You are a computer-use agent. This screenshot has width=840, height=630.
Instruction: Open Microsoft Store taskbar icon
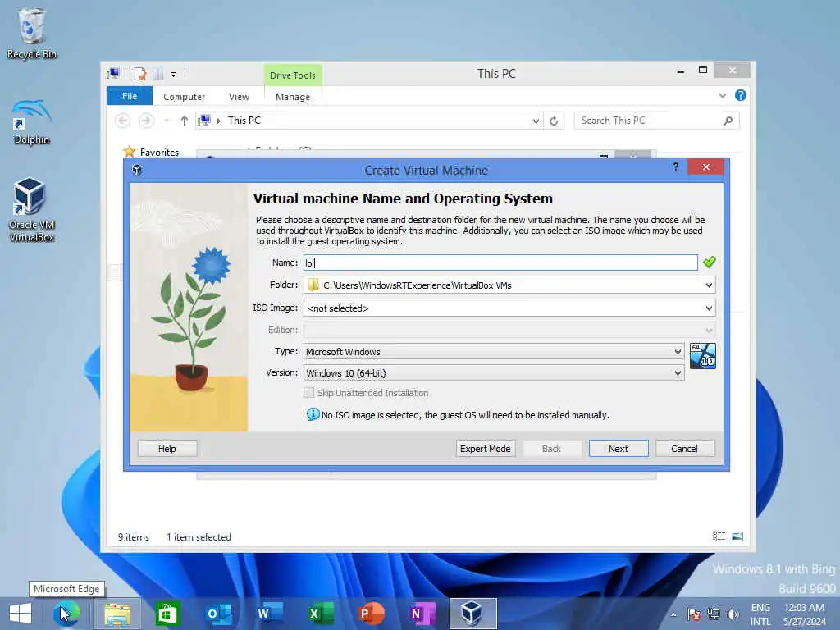coord(167,614)
